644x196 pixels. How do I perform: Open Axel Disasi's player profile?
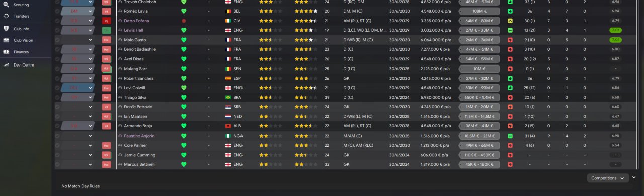click(134, 59)
